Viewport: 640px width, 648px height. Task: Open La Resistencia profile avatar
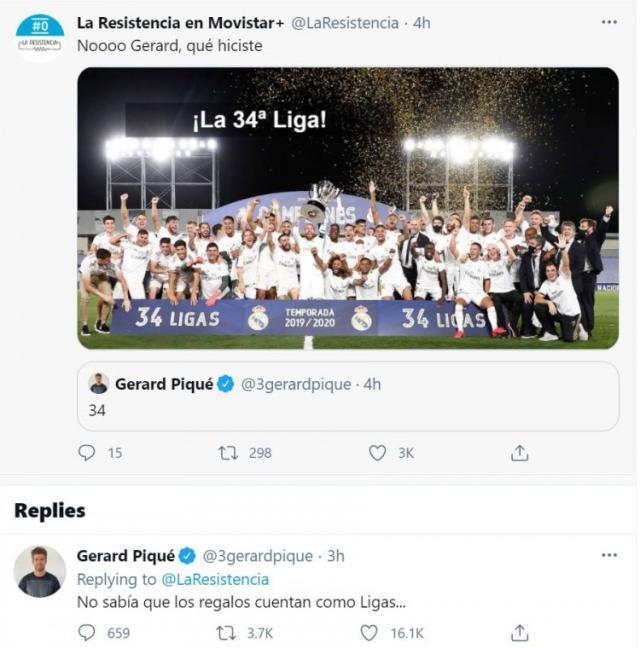tap(40, 36)
